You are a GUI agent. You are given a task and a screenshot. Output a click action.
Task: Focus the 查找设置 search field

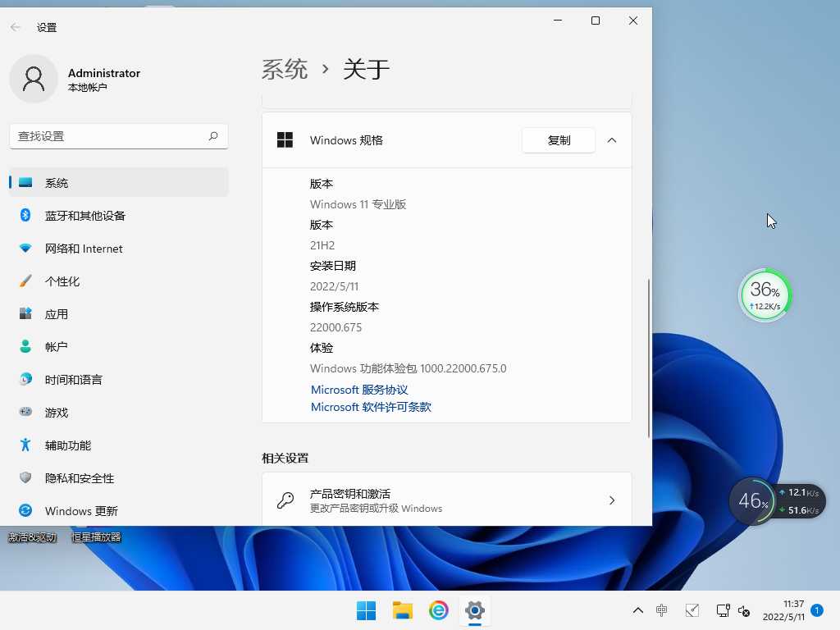119,137
